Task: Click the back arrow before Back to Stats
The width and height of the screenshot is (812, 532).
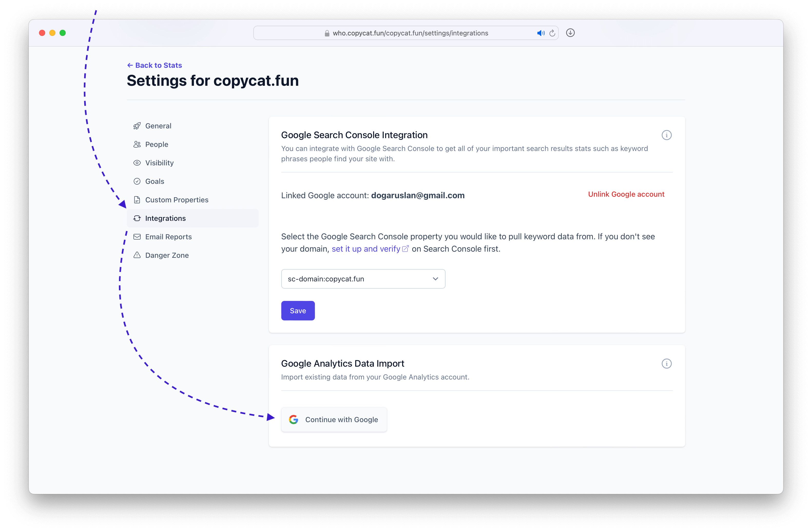Action: click(130, 65)
